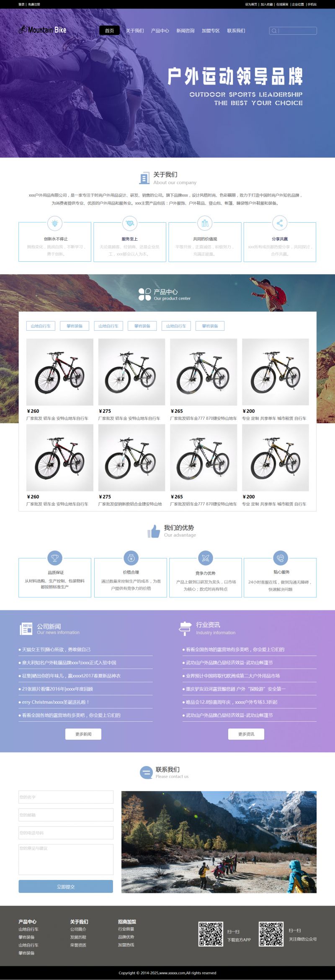The width and height of the screenshot is (335, 980).
Task: Click the phone icon above 贴心服务
Action: (x=281, y=558)
